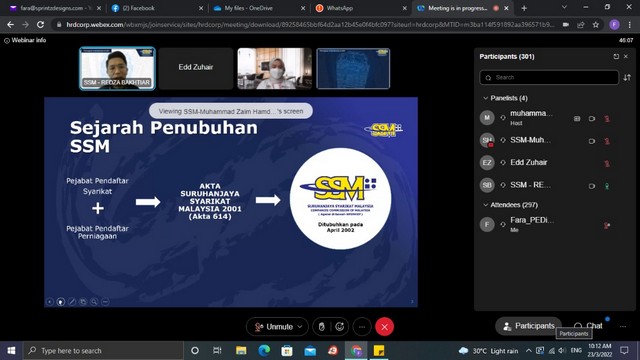Click the raise hand icon
This screenshot has width=640, height=360.
pyautogui.click(x=322, y=327)
